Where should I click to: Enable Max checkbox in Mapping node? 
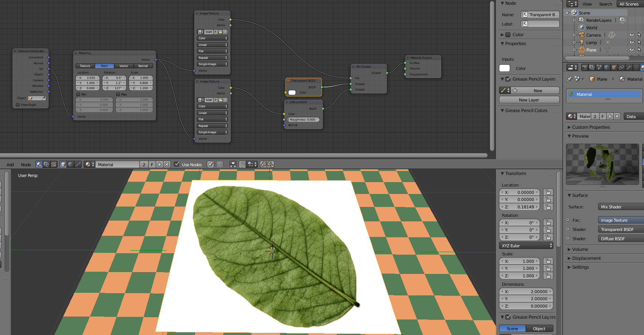click(118, 94)
